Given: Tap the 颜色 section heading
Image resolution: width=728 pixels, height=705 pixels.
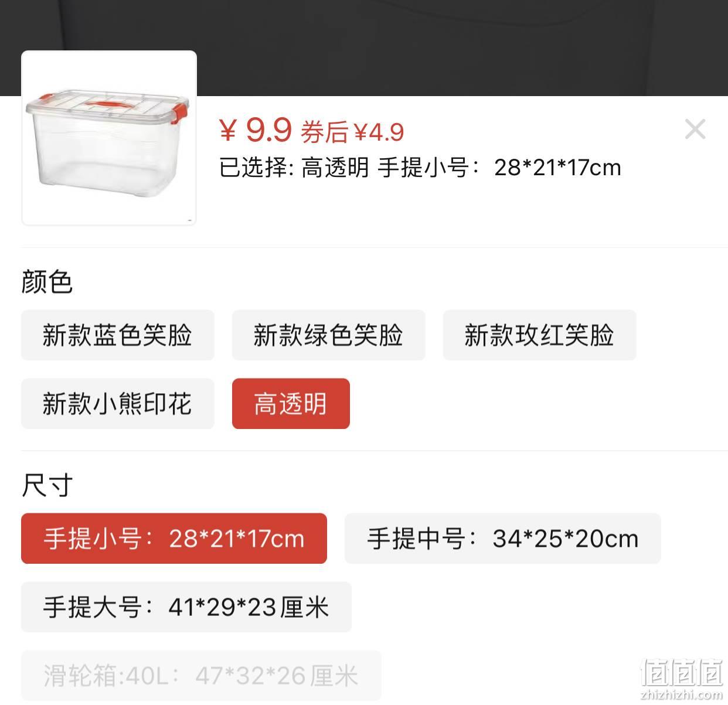Looking at the screenshot, I should tap(47, 282).
